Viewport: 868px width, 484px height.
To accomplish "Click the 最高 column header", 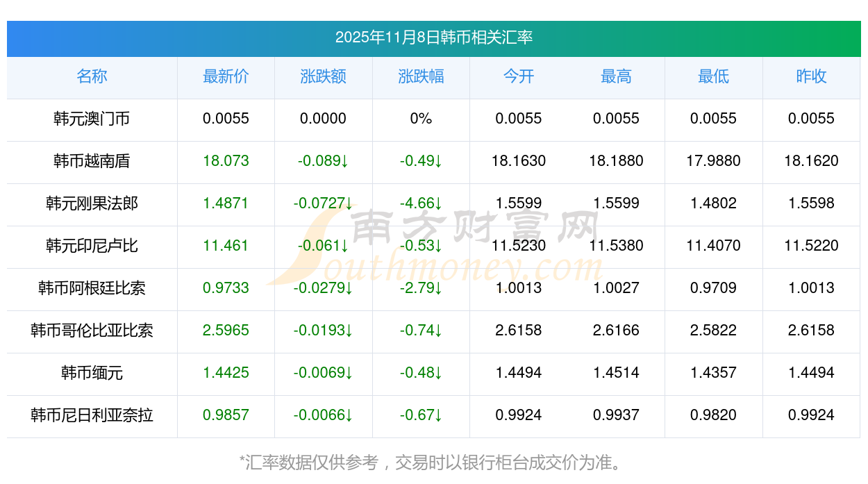I will point(616,76).
